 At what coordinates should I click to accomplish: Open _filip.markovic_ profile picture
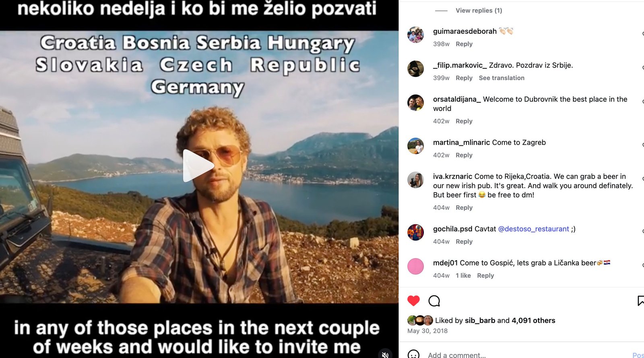(x=415, y=69)
